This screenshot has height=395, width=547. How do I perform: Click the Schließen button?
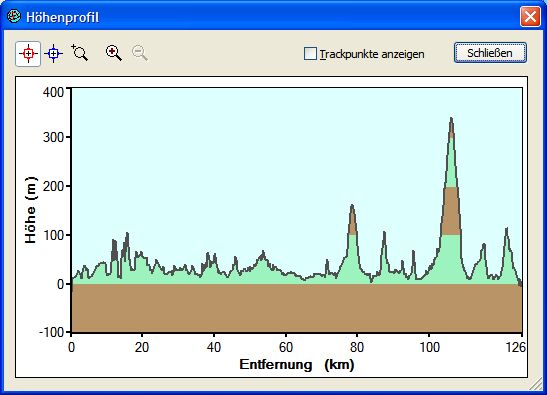(x=490, y=53)
